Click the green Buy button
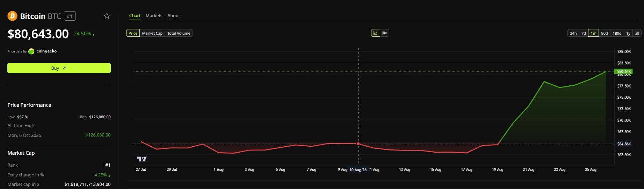Image resolution: width=644 pixels, height=189 pixels. (59, 68)
